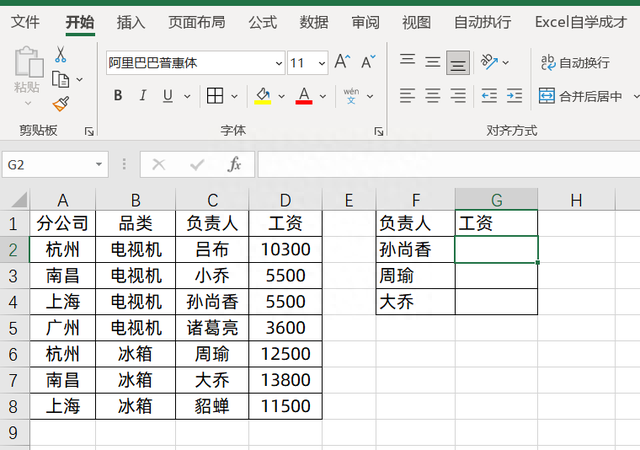Screen dimensions: 640x450
Task: Toggle Underline formatting
Action: (x=168, y=96)
